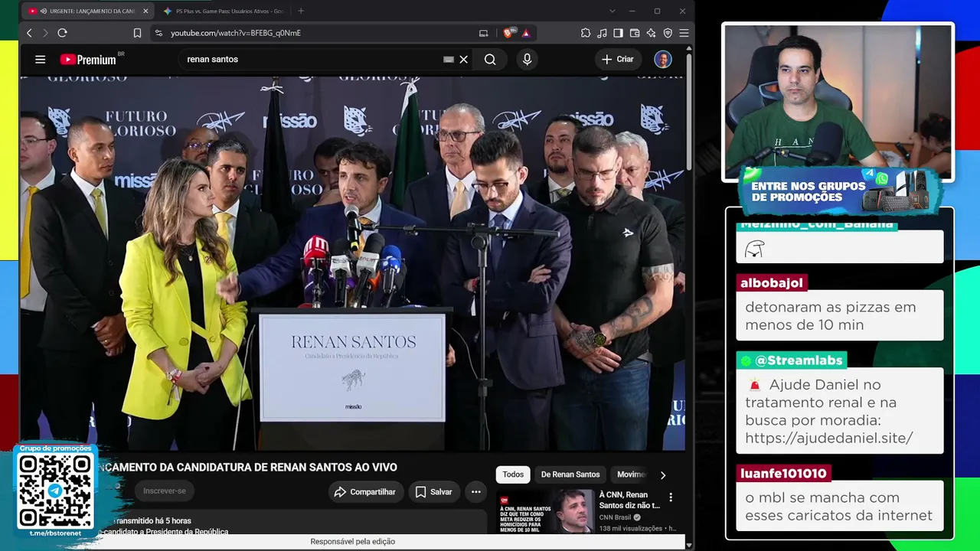
Task: Mute the audio icon on the YouTube tab
Action: point(43,11)
